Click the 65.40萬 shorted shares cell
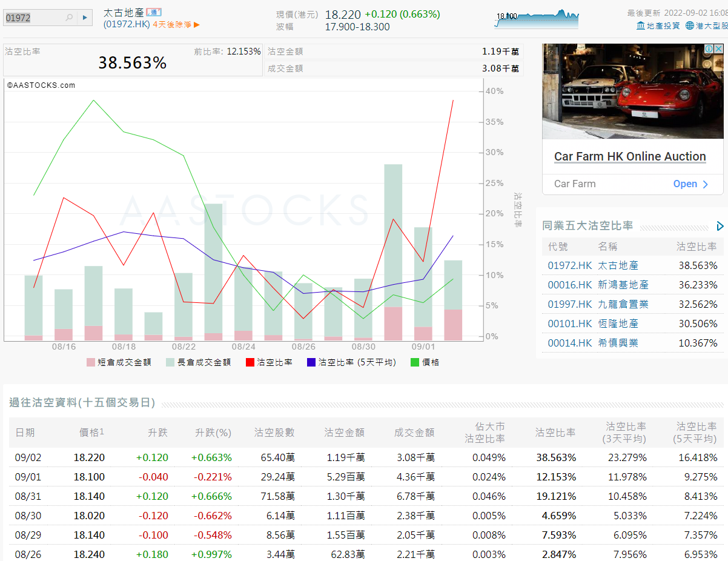Screen dimensions: 728x561 [279, 457]
